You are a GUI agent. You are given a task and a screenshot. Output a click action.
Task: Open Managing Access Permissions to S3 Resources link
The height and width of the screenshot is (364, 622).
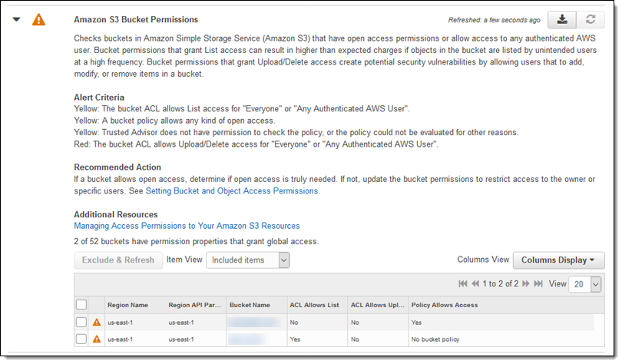tap(187, 226)
